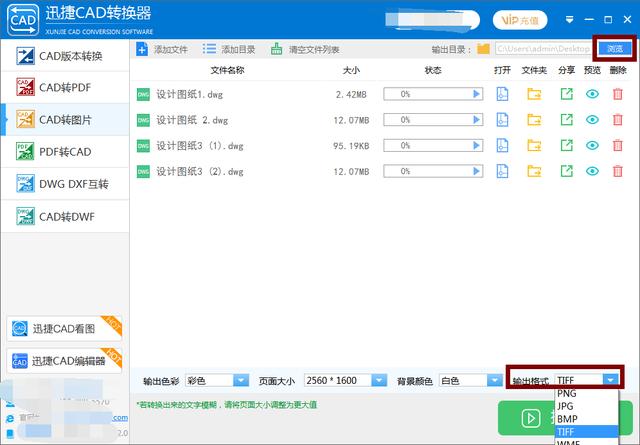Switch to CAD转PDF mode
Screen dimensions: 640x445
click(x=65, y=87)
